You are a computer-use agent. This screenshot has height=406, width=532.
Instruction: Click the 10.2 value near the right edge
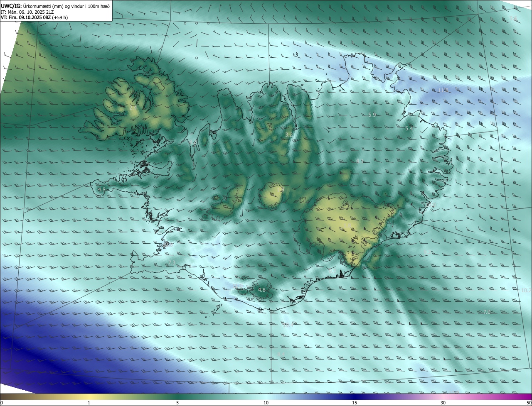coord(526,290)
